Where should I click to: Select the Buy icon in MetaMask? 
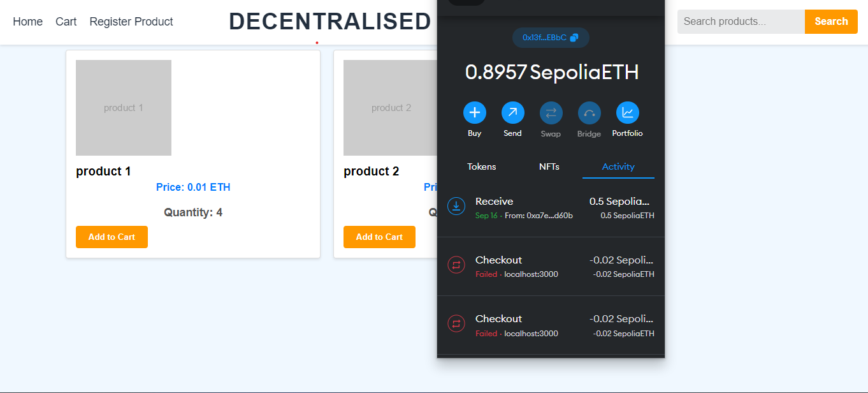(x=474, y=112)
